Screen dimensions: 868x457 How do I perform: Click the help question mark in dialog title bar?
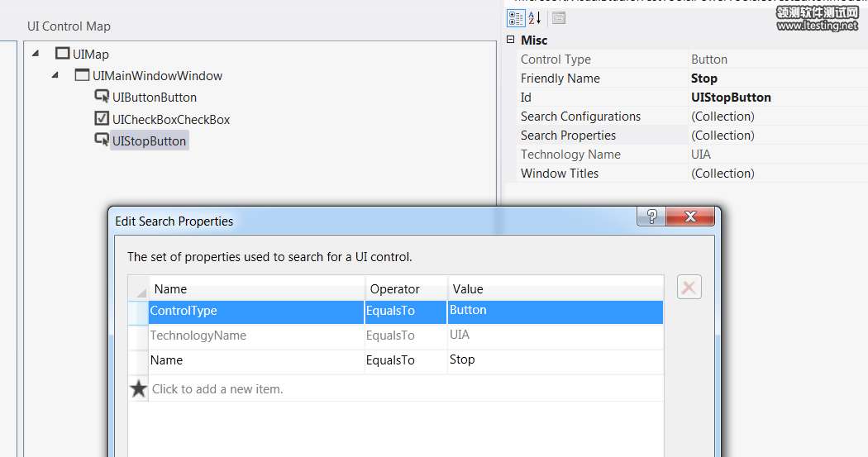click(x=651, y=217)
